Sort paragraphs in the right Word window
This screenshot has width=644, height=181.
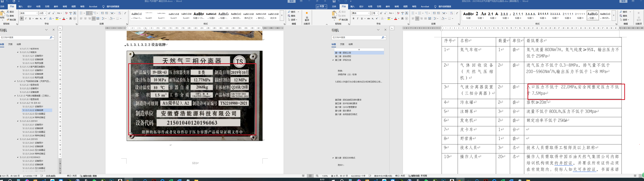point(451,13)
